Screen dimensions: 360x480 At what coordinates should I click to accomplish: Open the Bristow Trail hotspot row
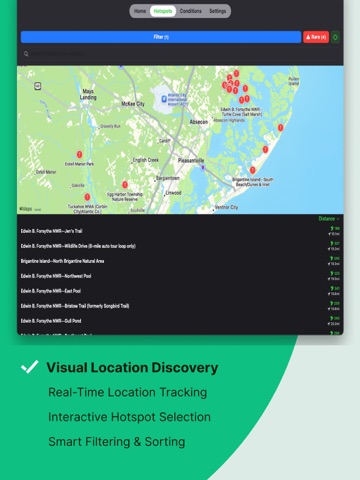[180, 306]
